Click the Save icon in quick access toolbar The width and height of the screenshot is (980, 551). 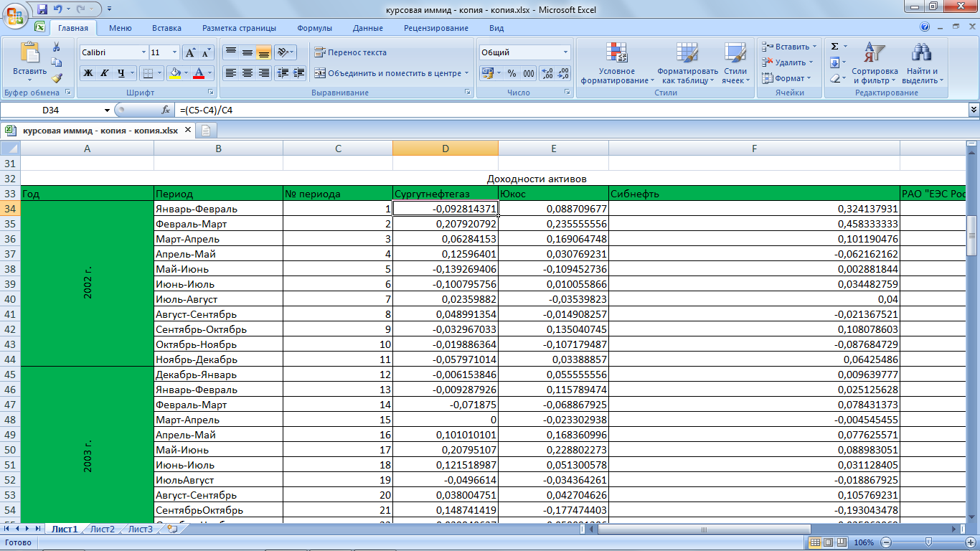(x=42, y=9)
